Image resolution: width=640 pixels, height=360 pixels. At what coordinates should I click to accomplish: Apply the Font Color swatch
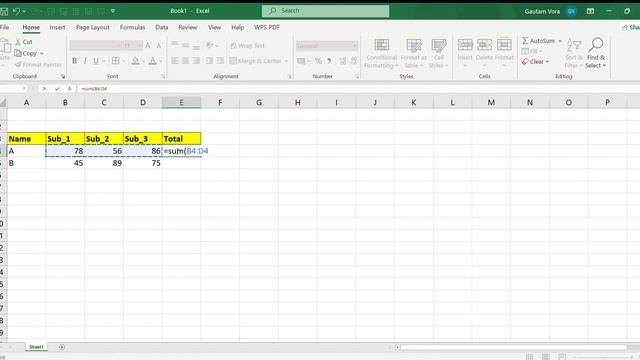153,61
